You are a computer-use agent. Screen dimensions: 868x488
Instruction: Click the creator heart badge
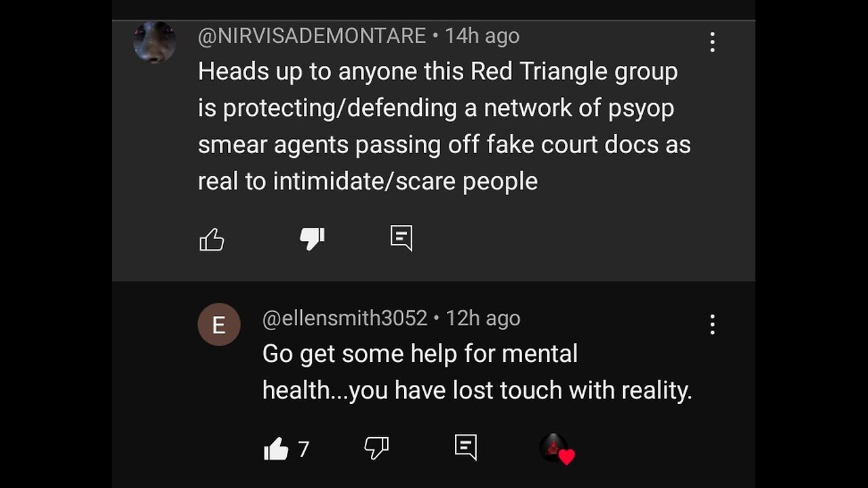point(567,457)
